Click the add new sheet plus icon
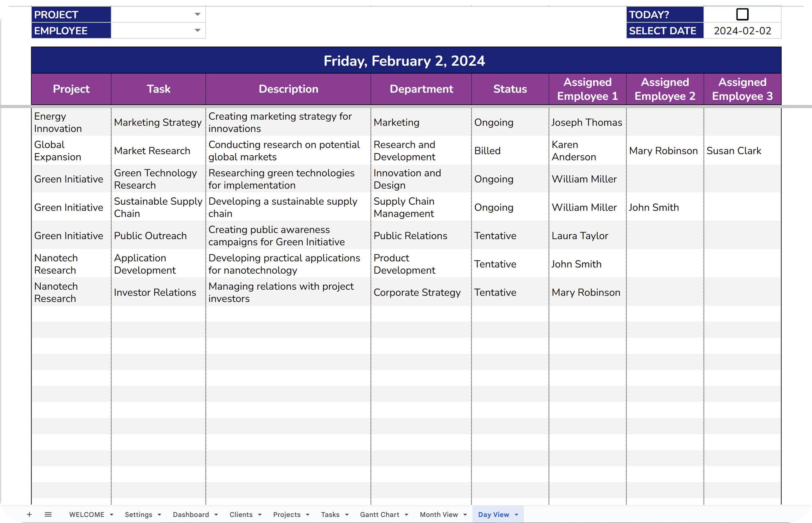The image size is (812, 523). (30, 515)
